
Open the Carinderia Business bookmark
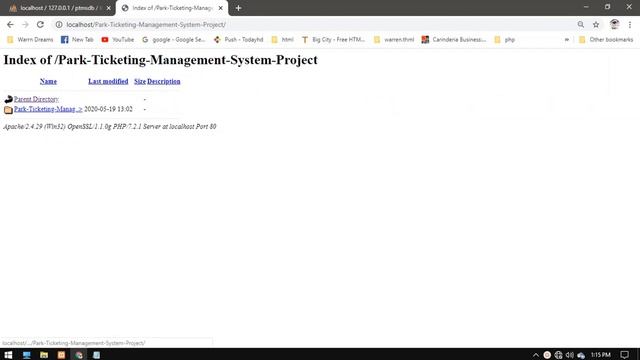pos(454,40)
